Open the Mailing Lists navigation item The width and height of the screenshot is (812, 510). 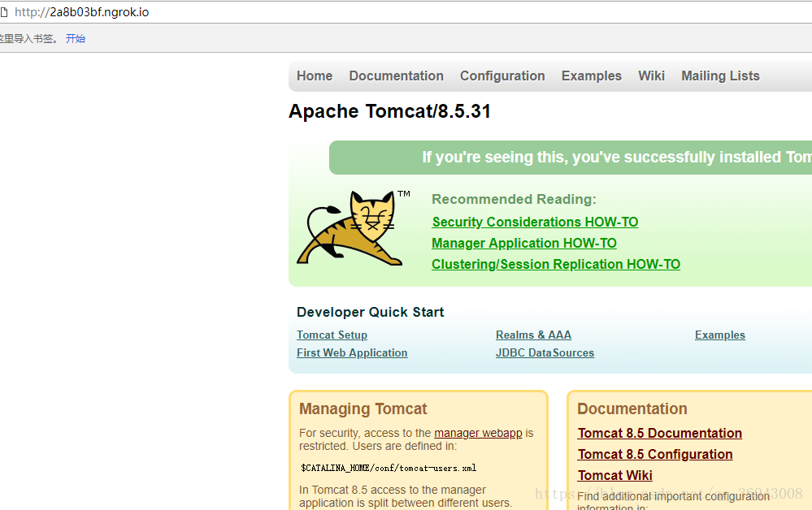(x=720, y=76)
